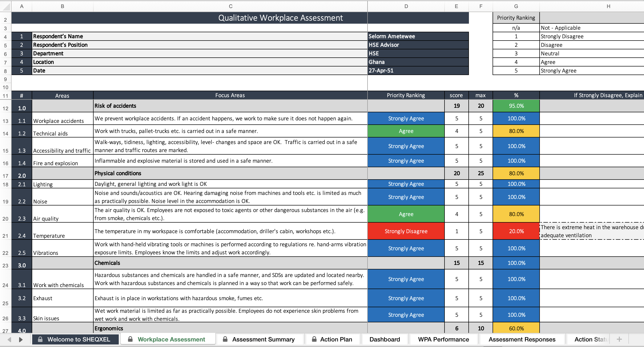The image size is (644, 347).
Task: Select row 12 header
Action: pos(6,106)
